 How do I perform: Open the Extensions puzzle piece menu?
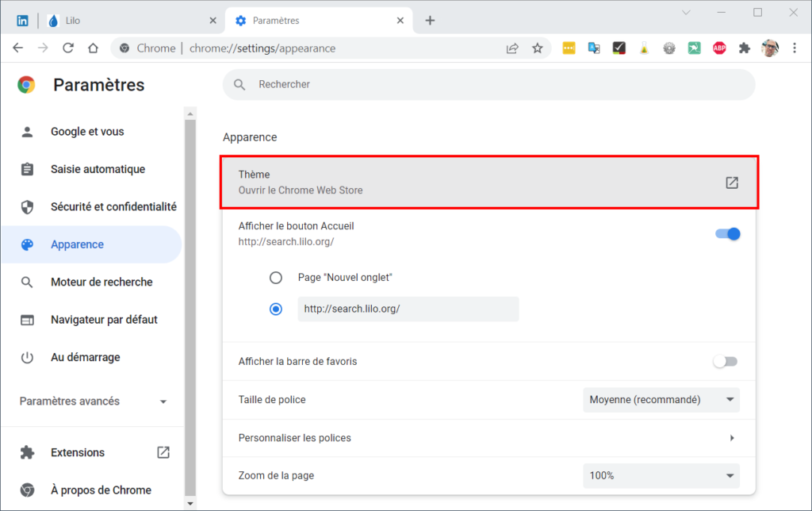745,48
